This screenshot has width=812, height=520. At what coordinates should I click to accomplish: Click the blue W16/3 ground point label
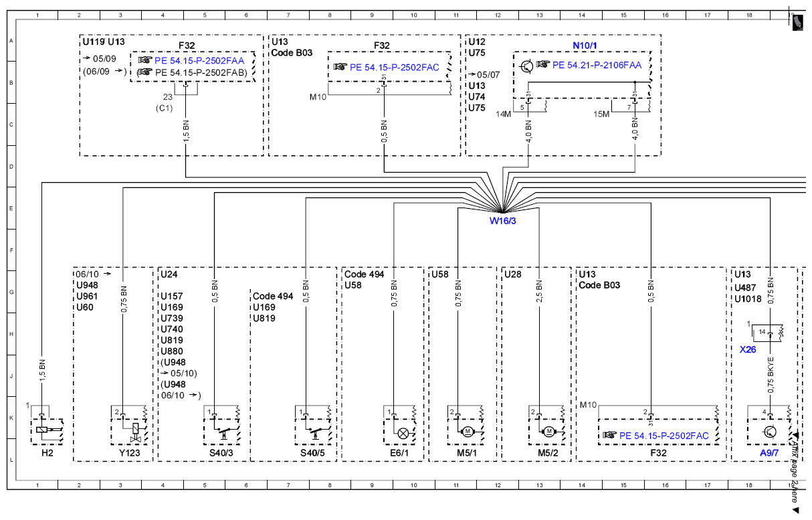coord(503,221)
